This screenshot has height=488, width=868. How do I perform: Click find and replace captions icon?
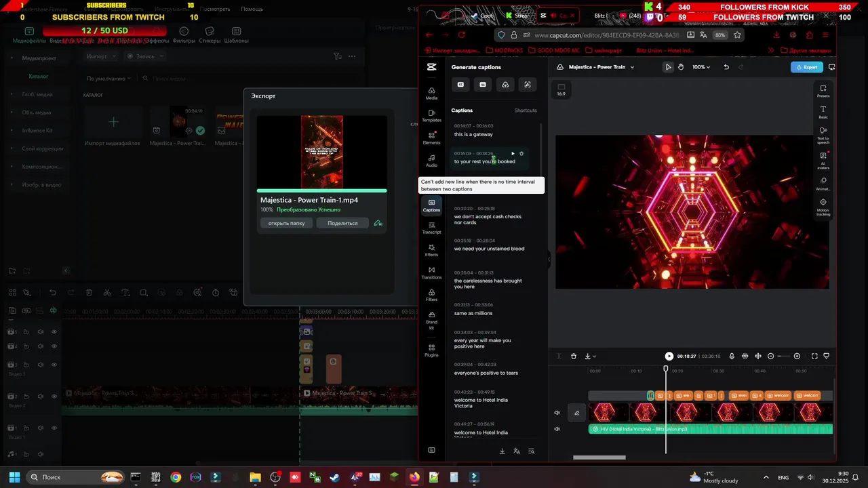[532, 451]
